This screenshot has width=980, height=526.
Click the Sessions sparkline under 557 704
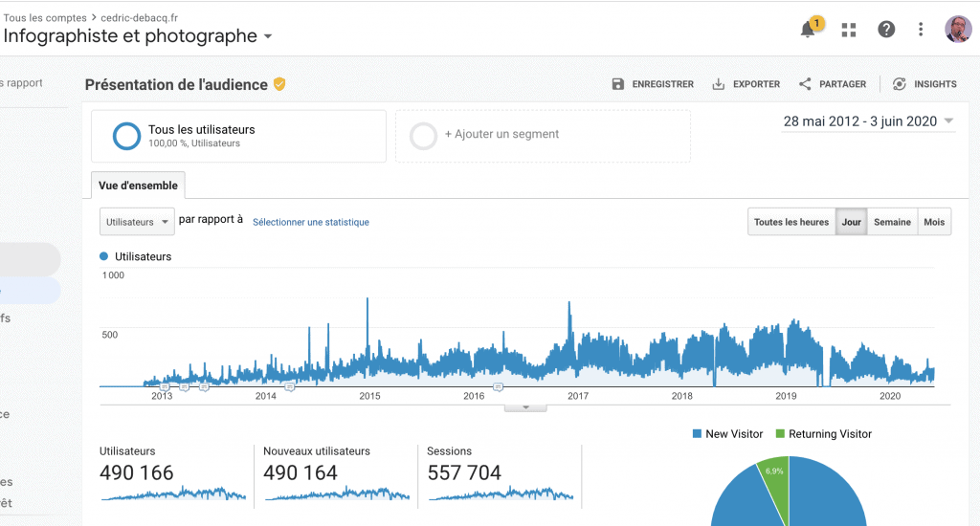(x=501, y=493)
